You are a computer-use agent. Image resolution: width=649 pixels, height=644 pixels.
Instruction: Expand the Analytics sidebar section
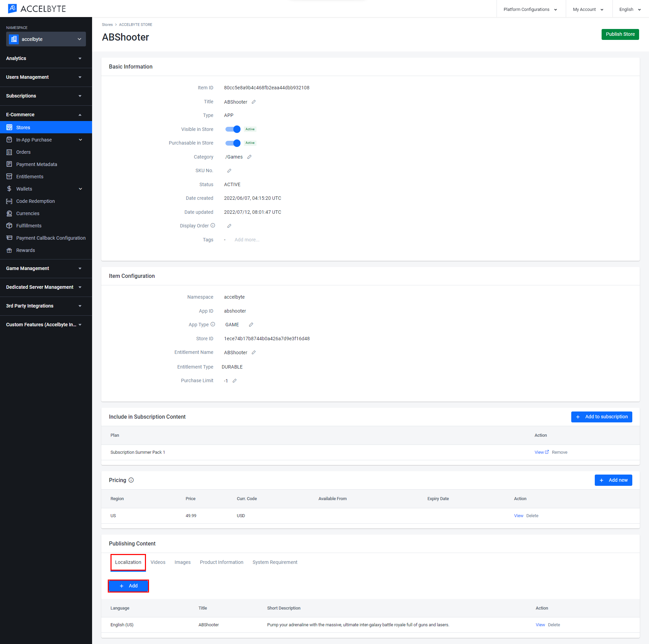click(x=46, y=58)
